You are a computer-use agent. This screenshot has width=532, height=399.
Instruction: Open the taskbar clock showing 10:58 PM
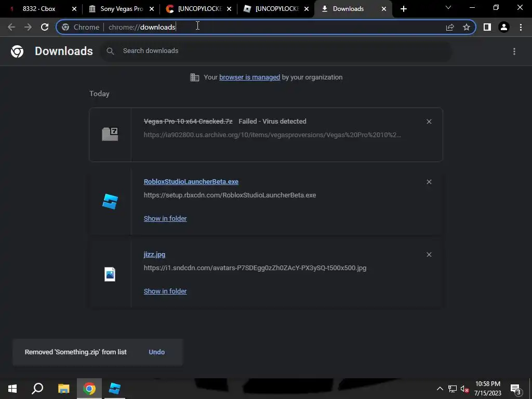coord(487,389)
